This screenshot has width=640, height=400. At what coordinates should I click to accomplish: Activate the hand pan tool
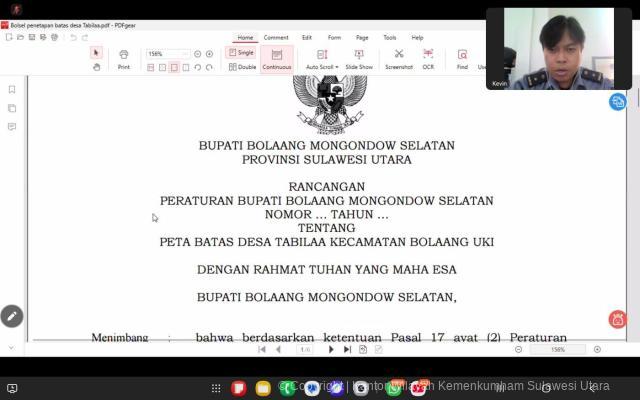(x=96, y=67)
